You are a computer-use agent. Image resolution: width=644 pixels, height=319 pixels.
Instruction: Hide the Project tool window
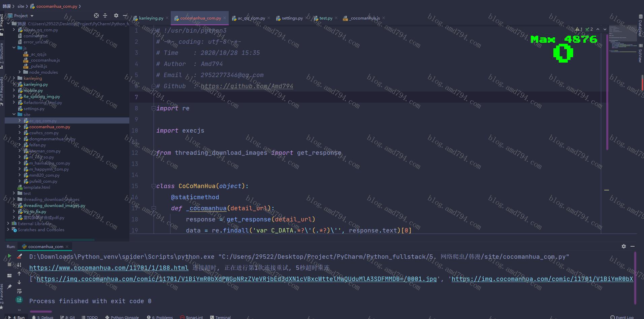pyautogui.click(x=125, y=15)
